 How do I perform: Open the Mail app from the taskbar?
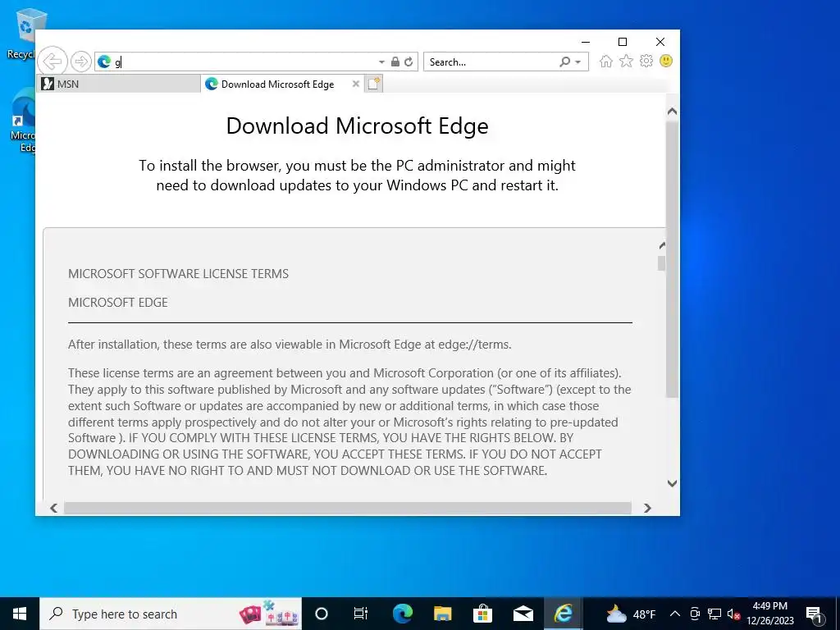[x=523, y=614]
